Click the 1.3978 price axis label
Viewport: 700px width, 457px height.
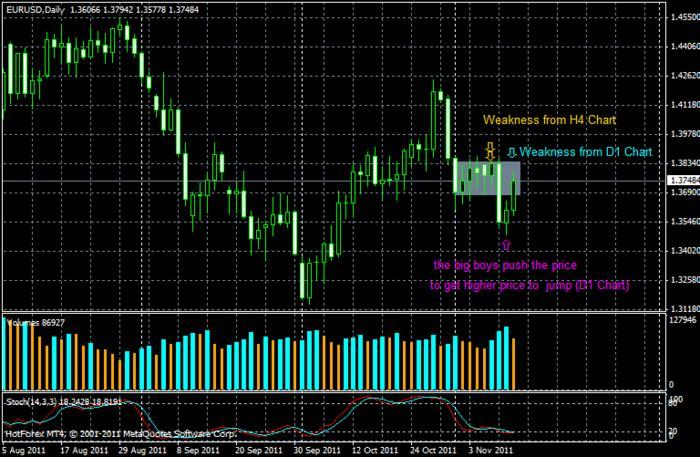[x=685, y=134]
